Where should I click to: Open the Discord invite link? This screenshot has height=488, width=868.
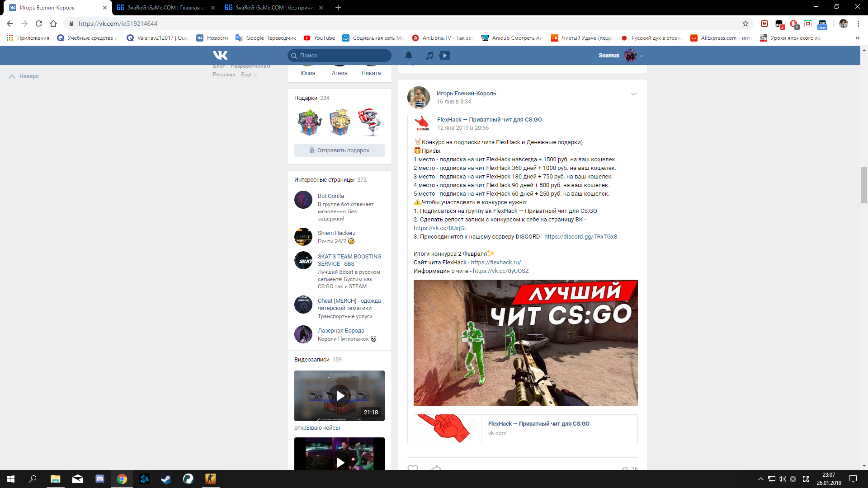tap(580, 237)
